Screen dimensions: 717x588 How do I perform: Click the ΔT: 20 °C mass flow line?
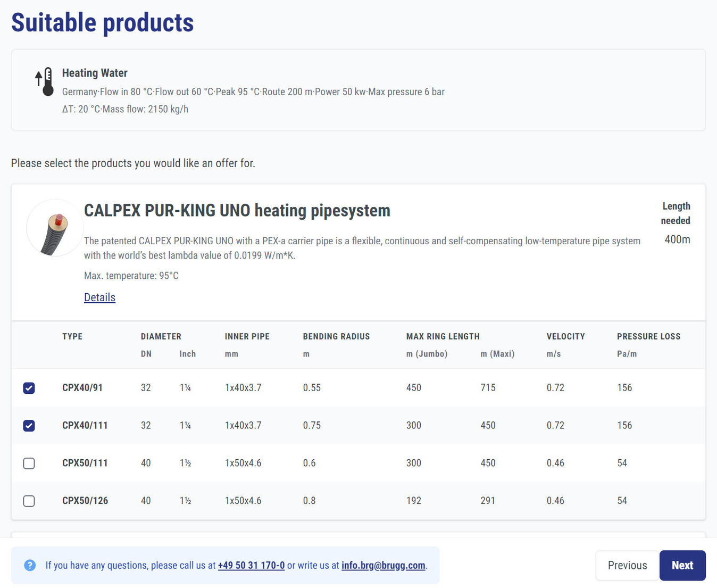click(125, 109)
